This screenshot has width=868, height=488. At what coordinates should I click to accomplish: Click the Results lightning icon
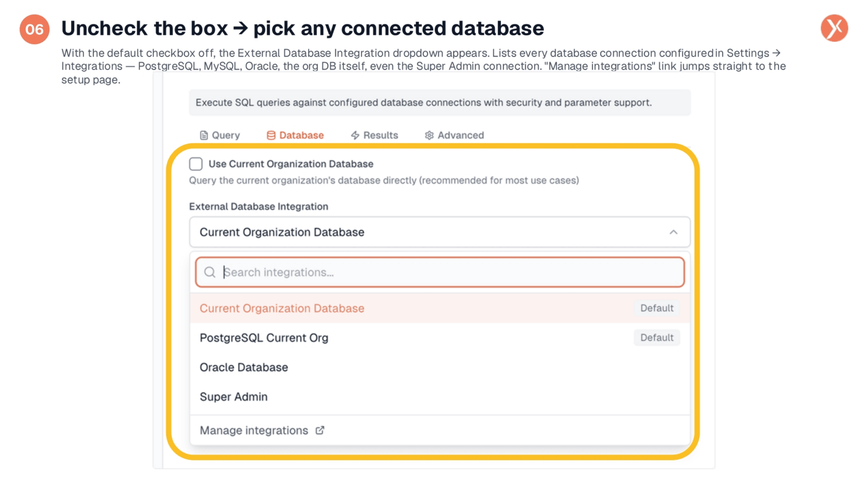[355, 135]
